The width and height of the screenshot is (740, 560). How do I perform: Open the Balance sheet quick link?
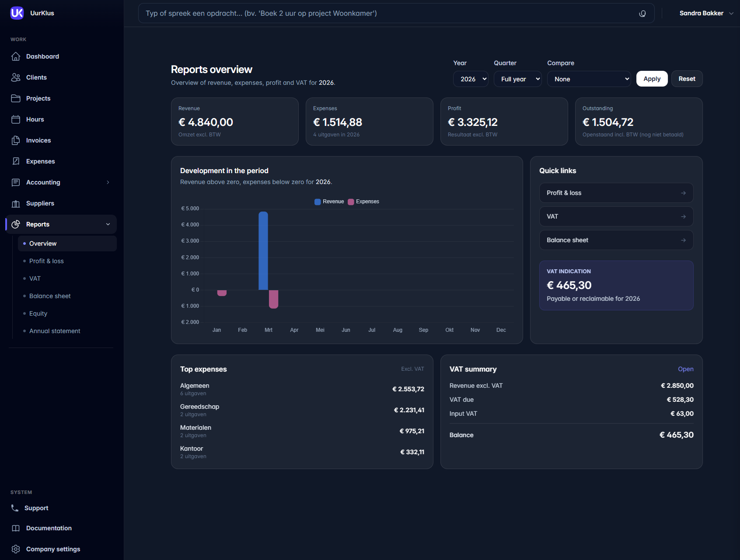tap(616, 240)
